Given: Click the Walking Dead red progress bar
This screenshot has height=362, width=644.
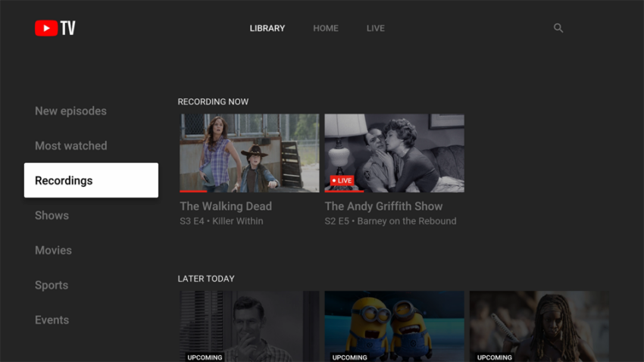Looking at the screenshot, I should (193, 192).
